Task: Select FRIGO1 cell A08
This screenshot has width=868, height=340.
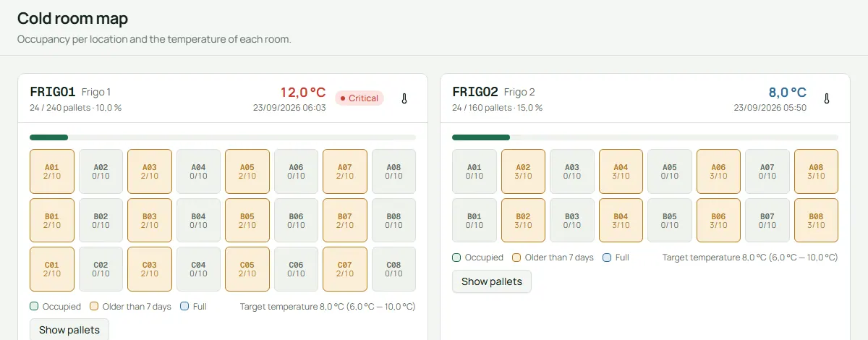Action: 393,171
